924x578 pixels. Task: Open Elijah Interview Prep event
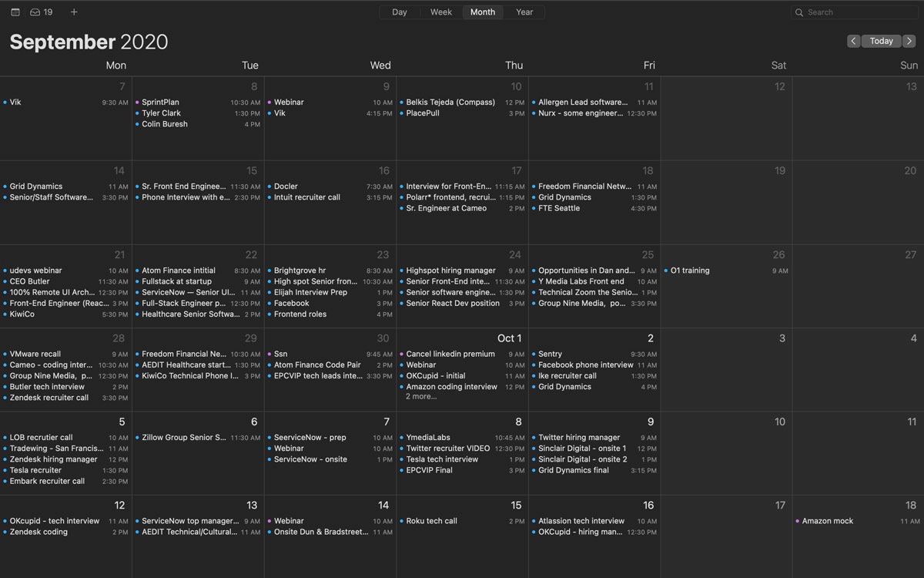(330, 293)
